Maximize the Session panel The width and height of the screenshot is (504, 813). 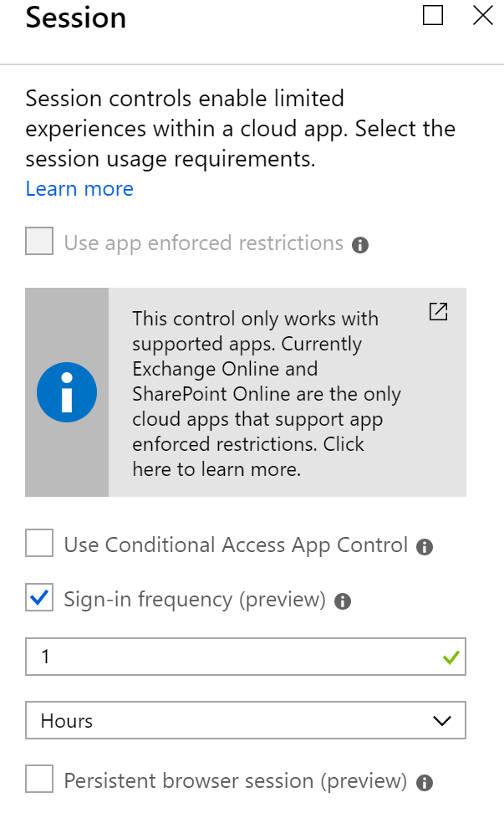click(432, 15)
